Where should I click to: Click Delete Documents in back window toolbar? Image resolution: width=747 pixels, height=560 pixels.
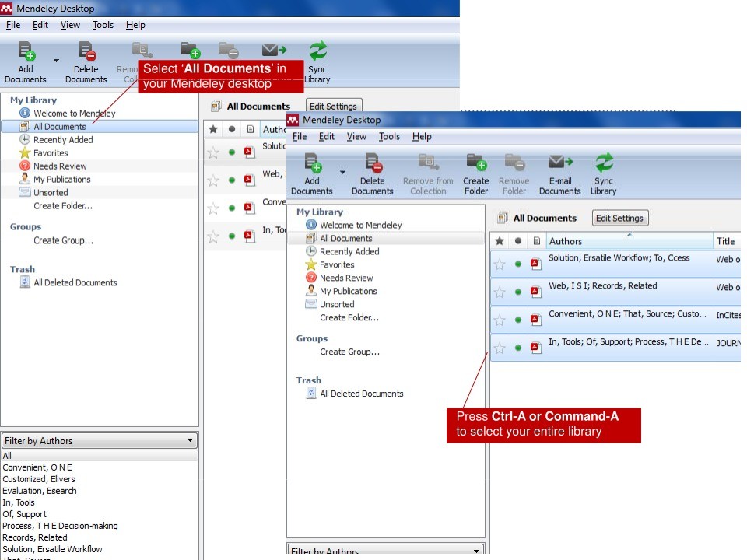[86, 63]
